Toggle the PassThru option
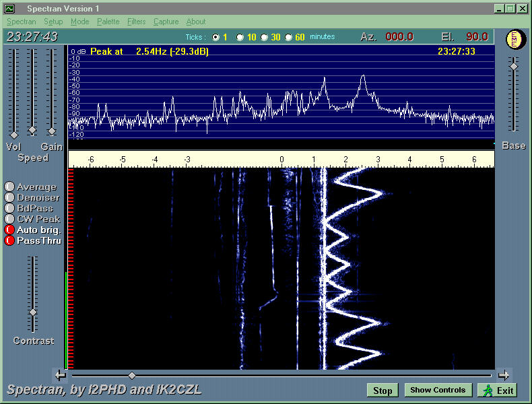 coord(9,240)
